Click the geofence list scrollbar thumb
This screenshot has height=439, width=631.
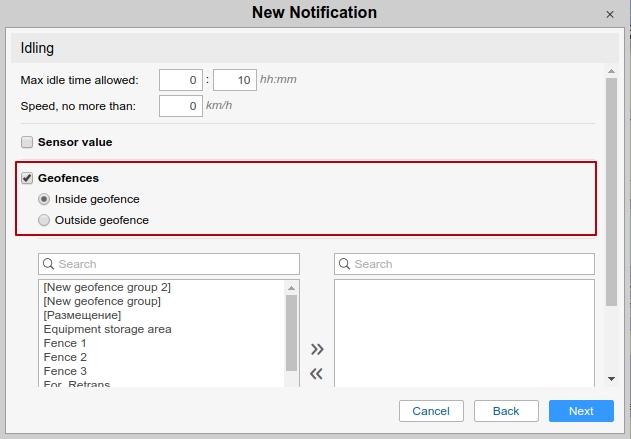(x=291, y=333)
